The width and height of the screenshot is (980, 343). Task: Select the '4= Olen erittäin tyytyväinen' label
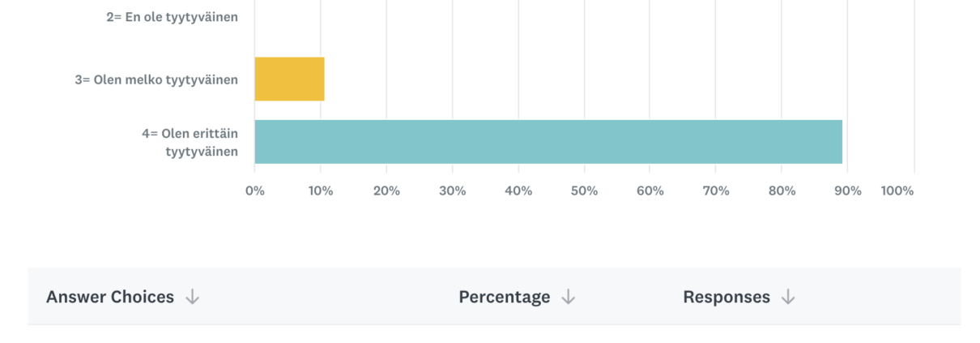190,142
